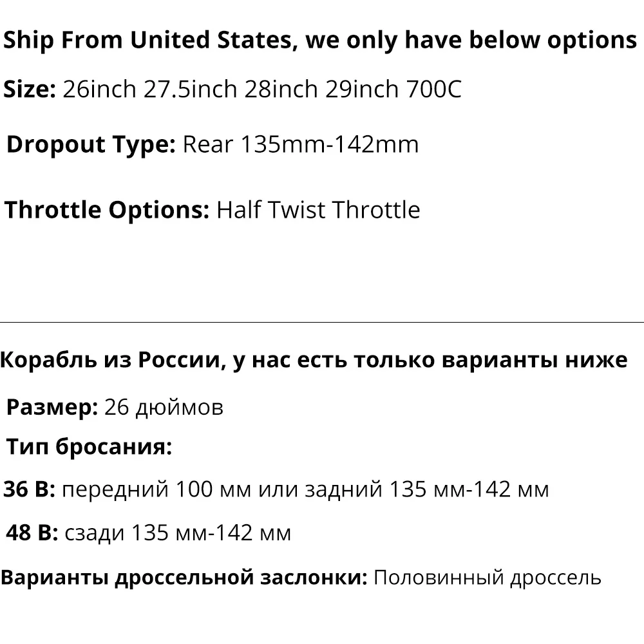
Task: Select the '28inch' size text
Action: [x=281, y=89]
